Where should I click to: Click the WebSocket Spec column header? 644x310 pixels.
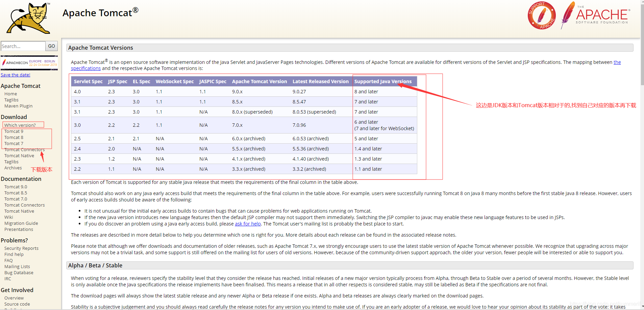175,81
